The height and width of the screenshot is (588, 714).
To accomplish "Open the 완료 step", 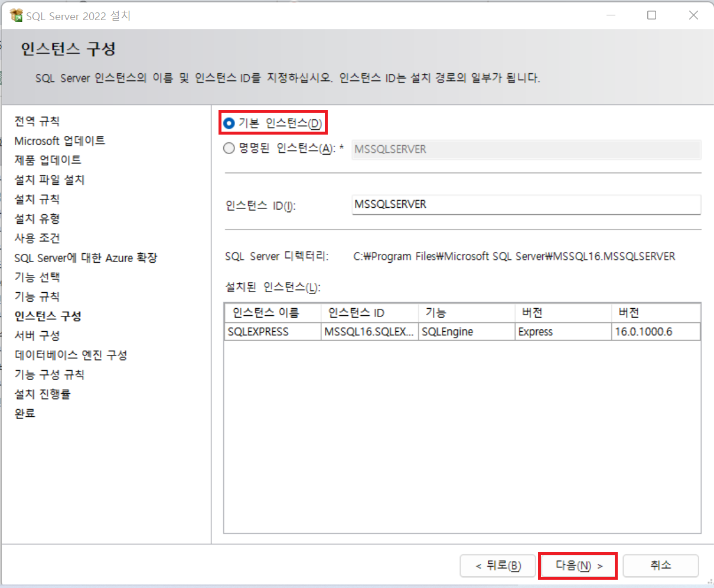I will click(25, 413).
